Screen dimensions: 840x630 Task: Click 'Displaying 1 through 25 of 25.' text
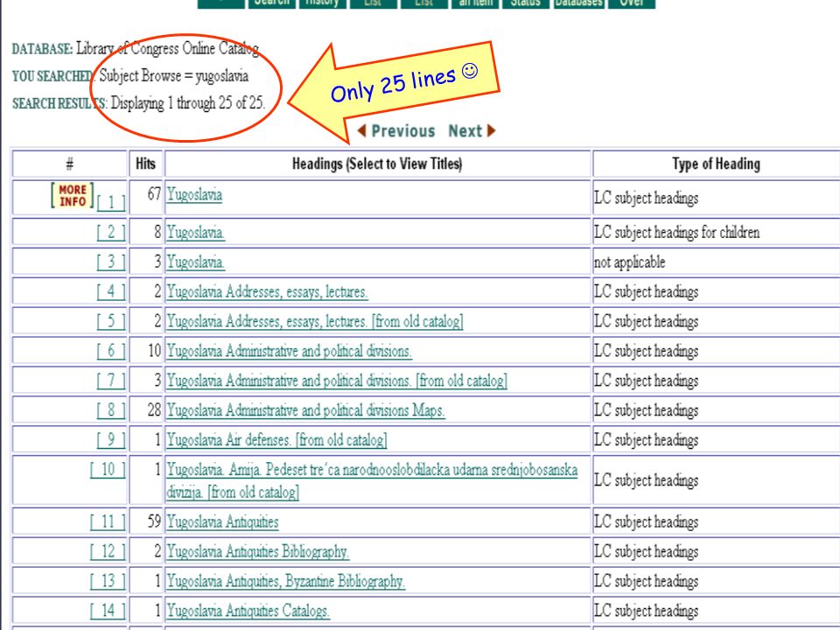click(187, 103)
